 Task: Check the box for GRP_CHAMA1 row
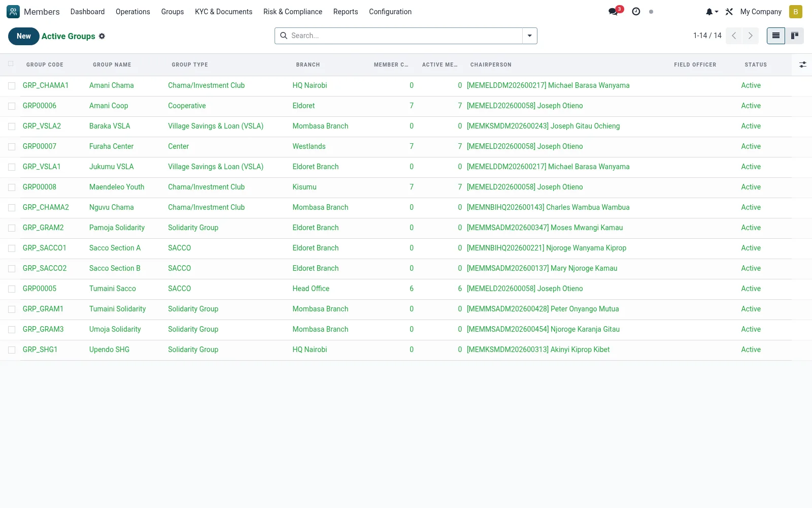(12, 86)
